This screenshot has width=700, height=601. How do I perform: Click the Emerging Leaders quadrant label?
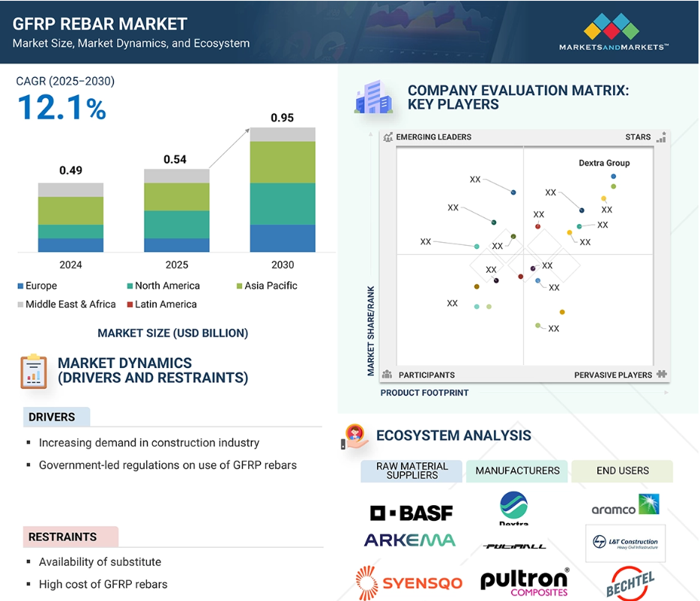(433, 137)
